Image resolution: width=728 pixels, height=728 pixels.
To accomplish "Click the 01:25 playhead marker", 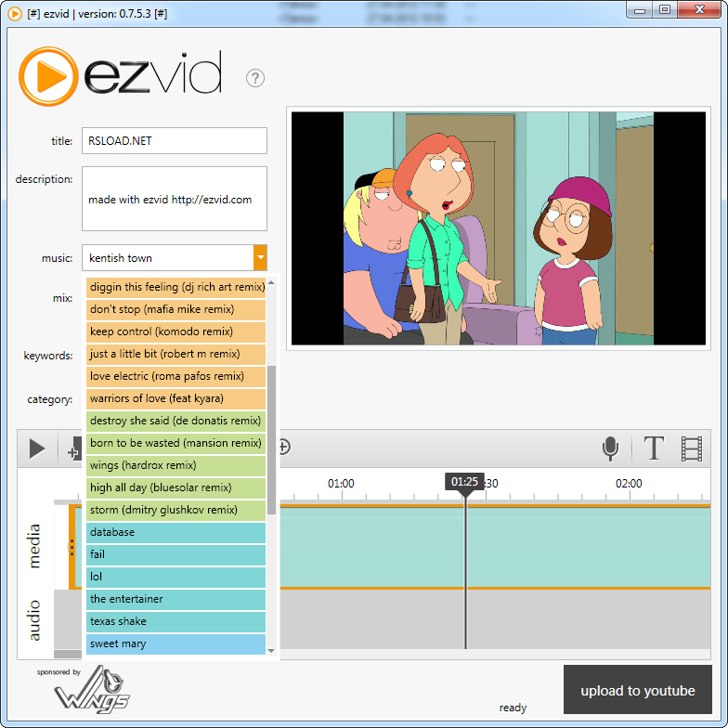I will tap(464, 481).
